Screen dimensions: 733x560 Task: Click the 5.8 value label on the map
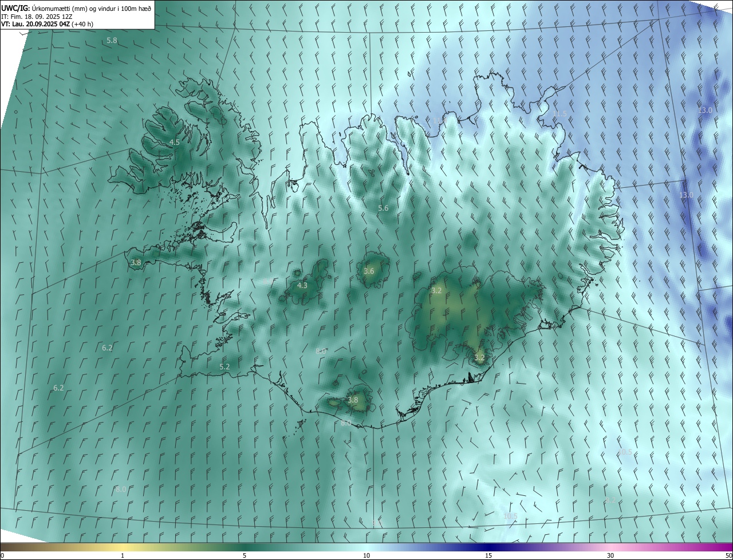112,41
